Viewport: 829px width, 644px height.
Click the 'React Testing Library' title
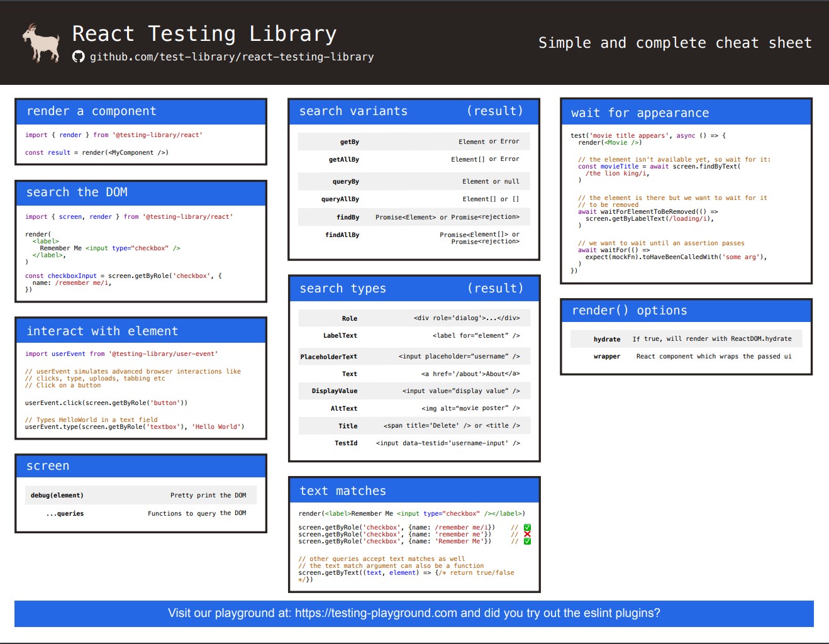click(204, 33)
